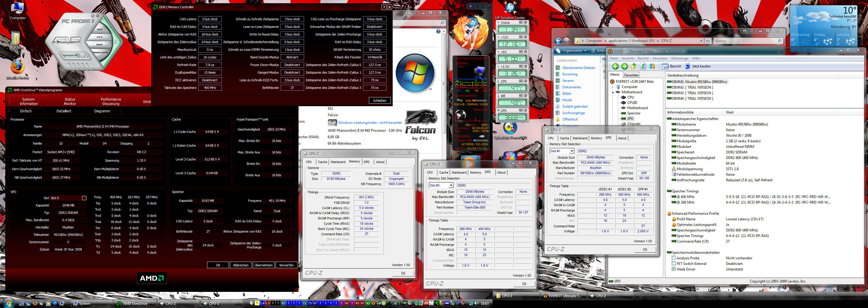This screenshot has width=868, height=308.
Task: Open settings on the +3.3V sensor in PC Probe
Action: click(521, 66)
